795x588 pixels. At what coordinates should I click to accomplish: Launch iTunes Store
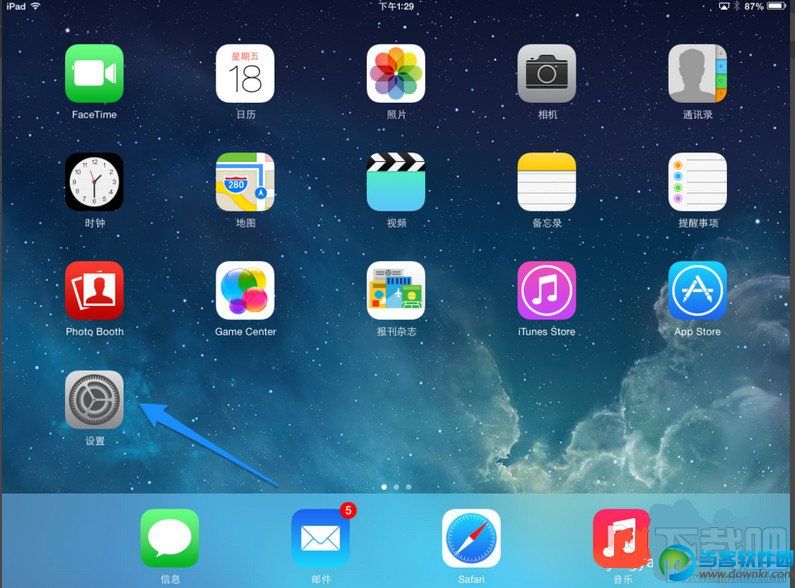547,290
